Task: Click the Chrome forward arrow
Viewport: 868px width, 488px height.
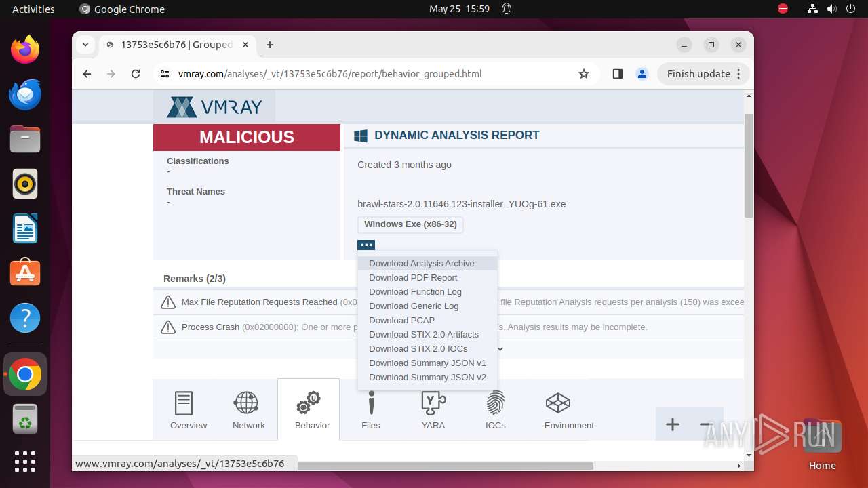Action: point(111,74)
